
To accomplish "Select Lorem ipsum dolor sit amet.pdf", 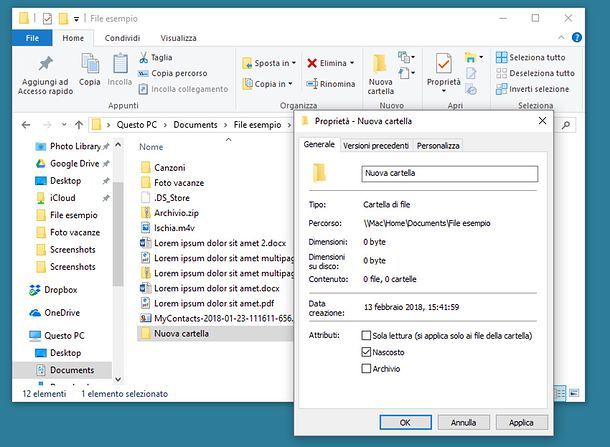I will tap(207, 303).
